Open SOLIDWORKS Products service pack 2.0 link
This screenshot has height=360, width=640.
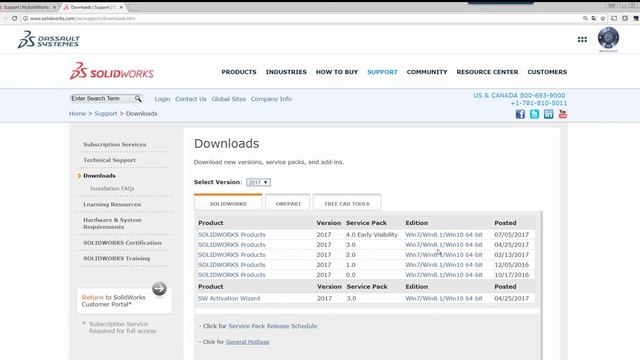point(232,255)
